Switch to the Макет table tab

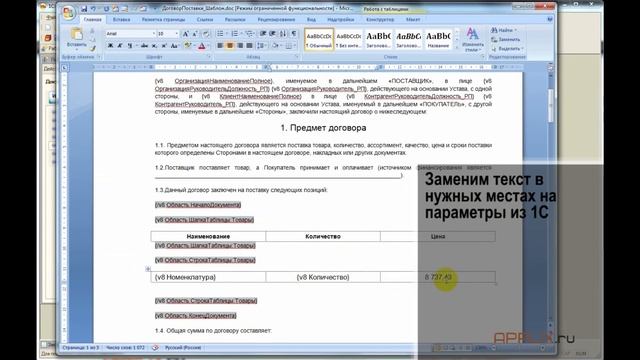coord(413,19)
